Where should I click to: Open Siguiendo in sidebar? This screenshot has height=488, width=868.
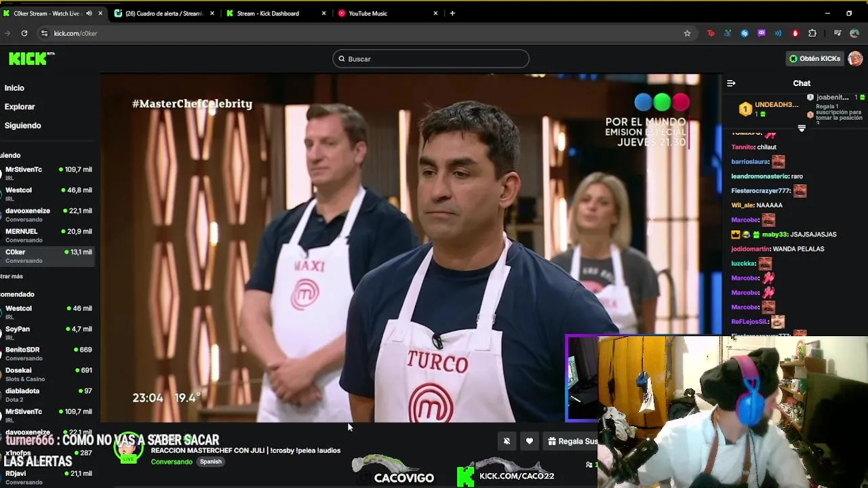[22, 125]
